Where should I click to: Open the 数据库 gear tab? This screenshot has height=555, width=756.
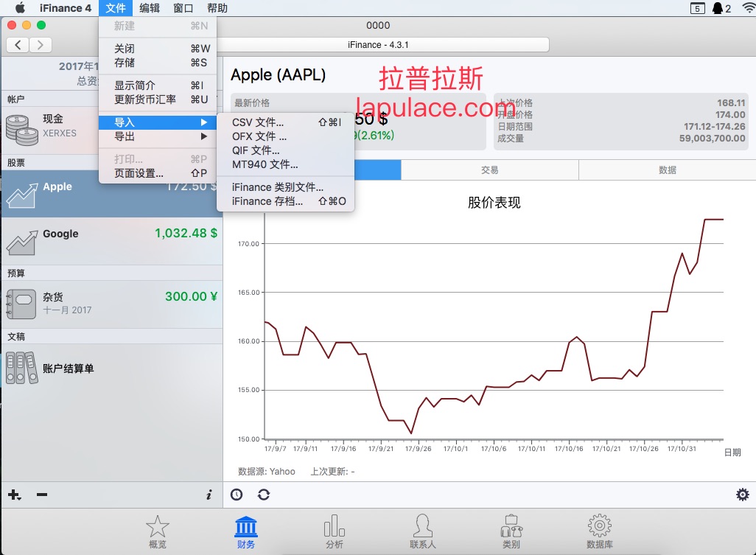coord(600,532)
